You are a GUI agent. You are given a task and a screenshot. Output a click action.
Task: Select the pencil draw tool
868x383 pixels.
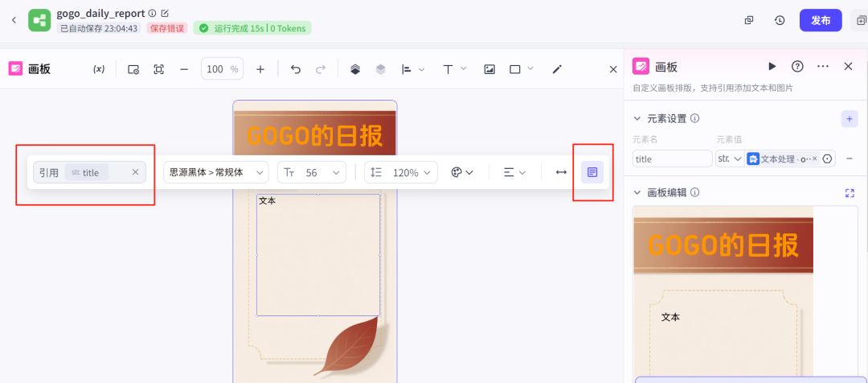coord(558,69)
